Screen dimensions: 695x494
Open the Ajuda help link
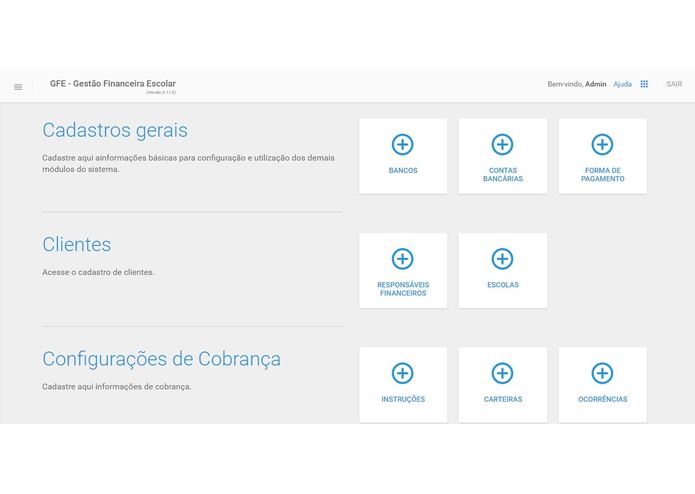(x=622, y=84)
